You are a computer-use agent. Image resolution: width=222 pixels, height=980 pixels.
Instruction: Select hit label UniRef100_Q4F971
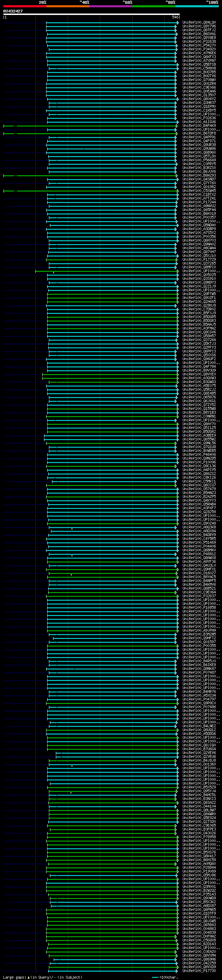click(x=199, y=141)
